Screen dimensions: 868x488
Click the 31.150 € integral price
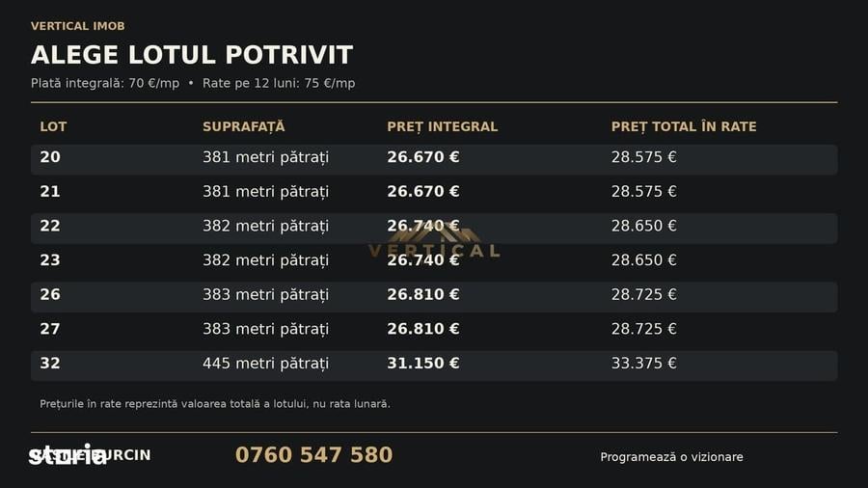pos(423,363)
